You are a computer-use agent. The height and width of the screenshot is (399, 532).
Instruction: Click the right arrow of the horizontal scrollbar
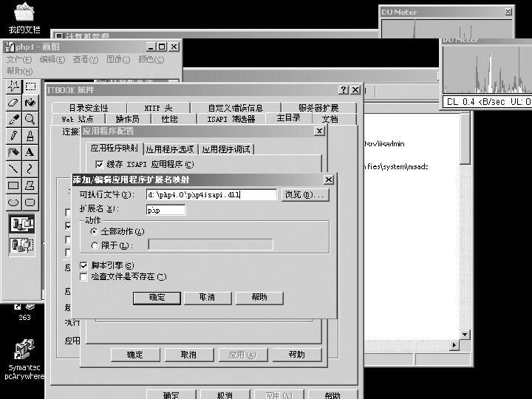coord(454,345)
